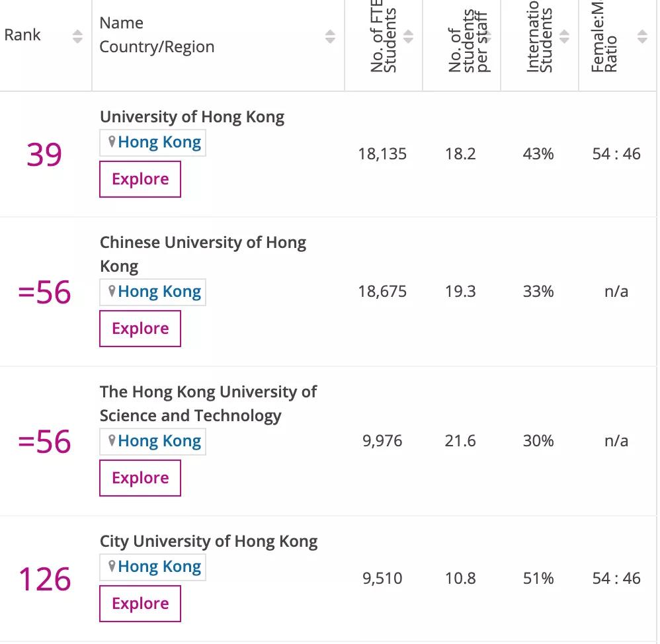Select the Hong Kong region tag in first row
Viewport: 660px width, 644px height.
coord(159,141)
